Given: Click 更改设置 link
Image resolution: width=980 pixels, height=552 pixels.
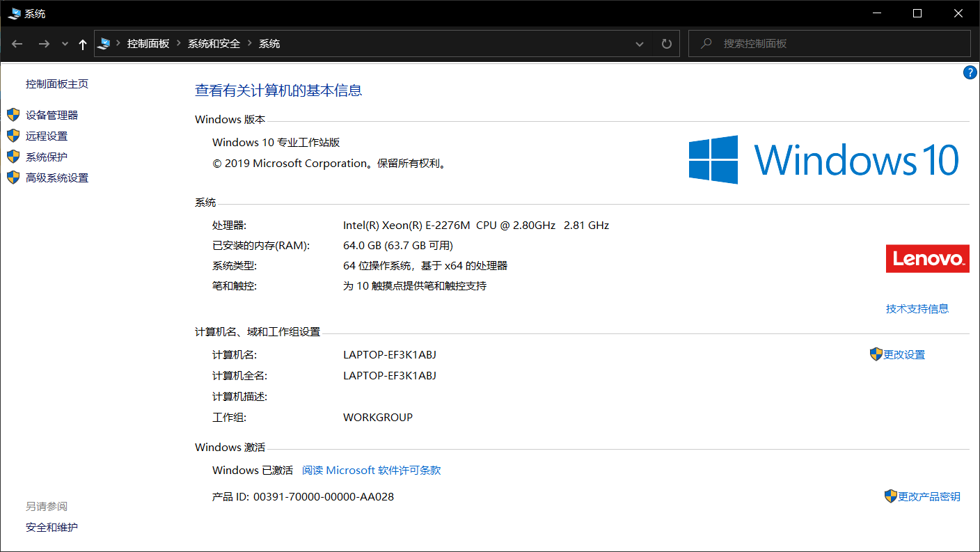Looking at the screenshot, I should (x=904, y=355).
